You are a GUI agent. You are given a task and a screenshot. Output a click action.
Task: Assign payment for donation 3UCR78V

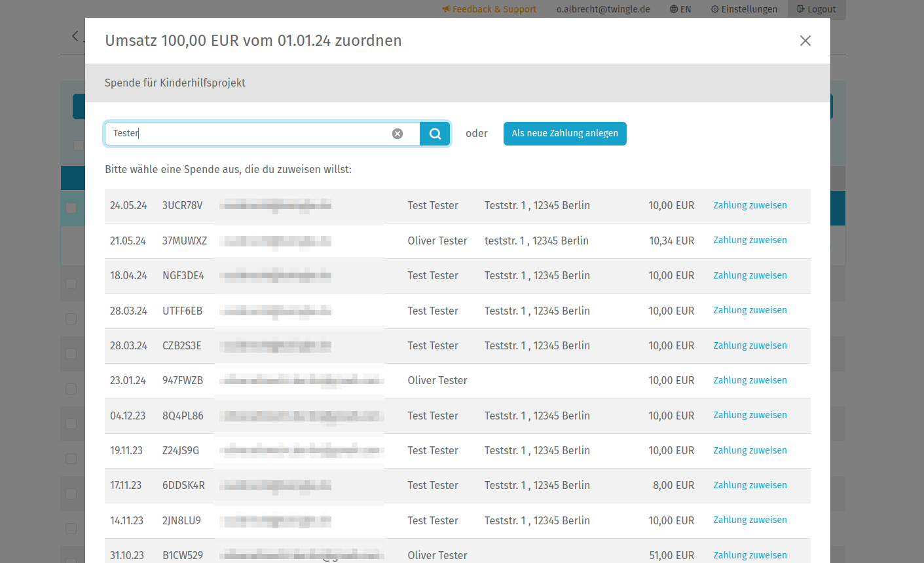750,205
